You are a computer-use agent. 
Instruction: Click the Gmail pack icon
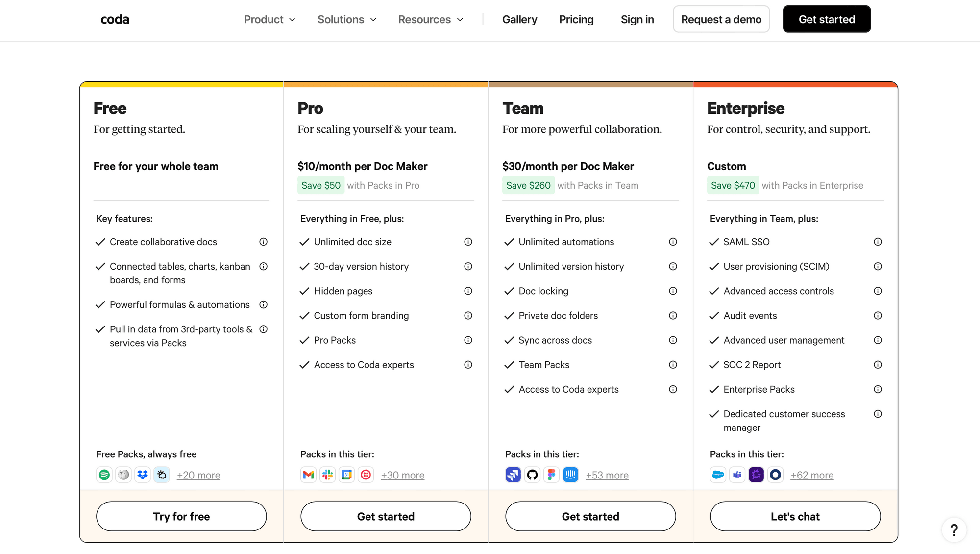click(308, 475)
